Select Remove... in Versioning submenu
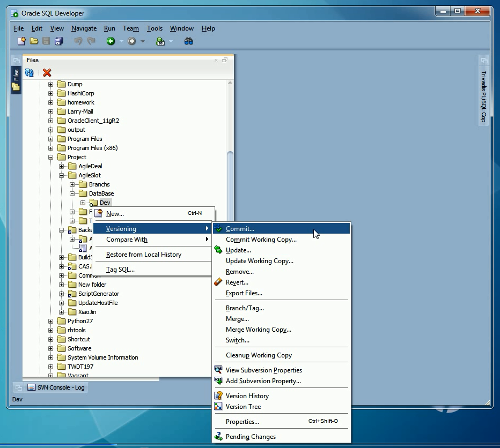 (282, 272)
